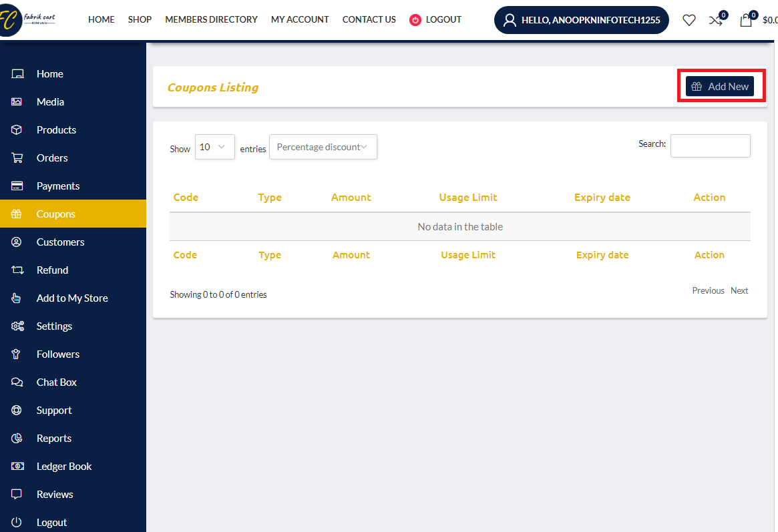Viewport: 778px width, 532px height.
Task: Click the Chat Box speech bubbles icon
Action: [17, 382]
